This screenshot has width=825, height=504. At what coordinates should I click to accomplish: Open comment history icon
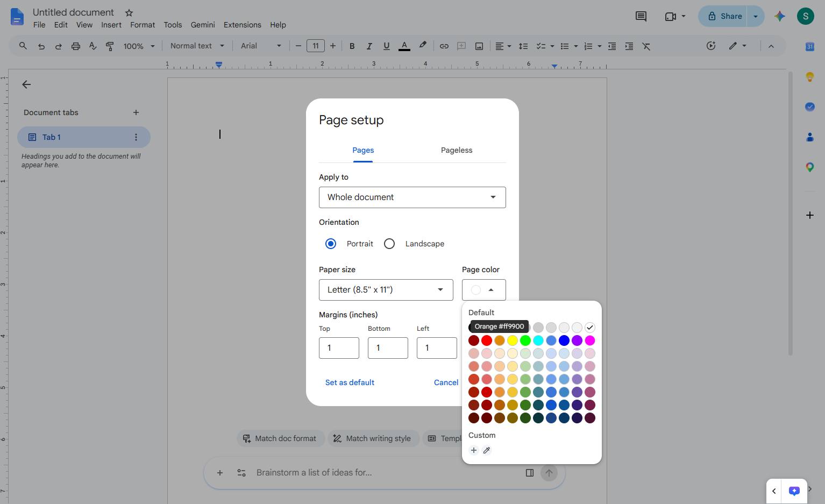pyautogui.click(x=641, y=16)
